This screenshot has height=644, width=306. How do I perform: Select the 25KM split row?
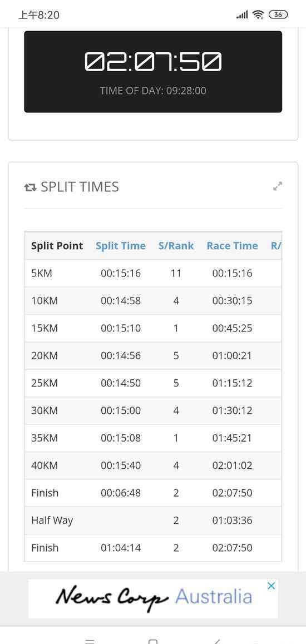(153, 383)
